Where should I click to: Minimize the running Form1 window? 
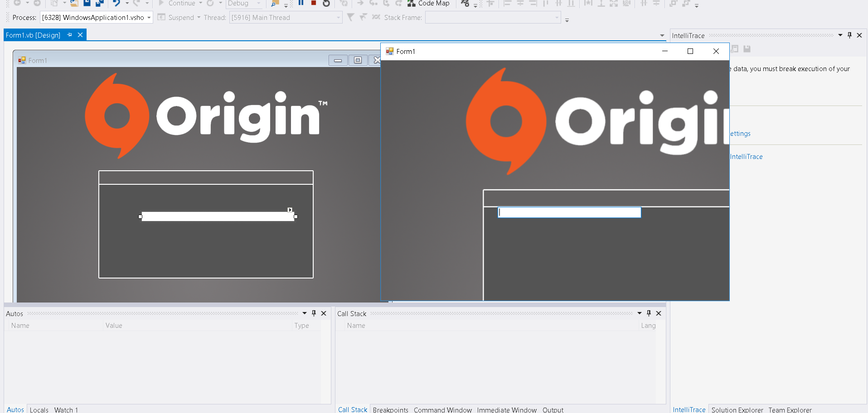click(665, 51)
